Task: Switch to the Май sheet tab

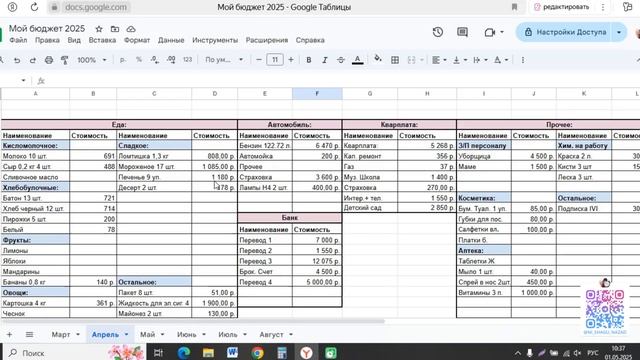Action: click(x=147, y=335)
